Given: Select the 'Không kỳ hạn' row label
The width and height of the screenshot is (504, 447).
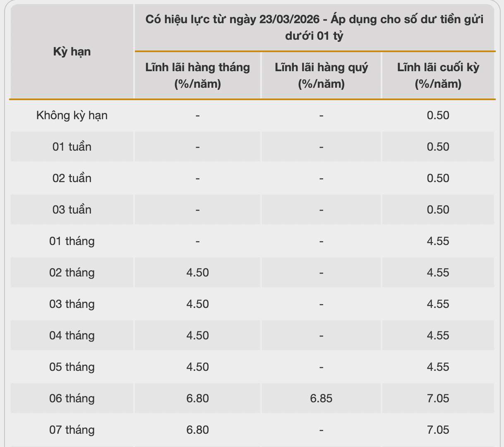Looking at the screenshot, I should (72, 115).
